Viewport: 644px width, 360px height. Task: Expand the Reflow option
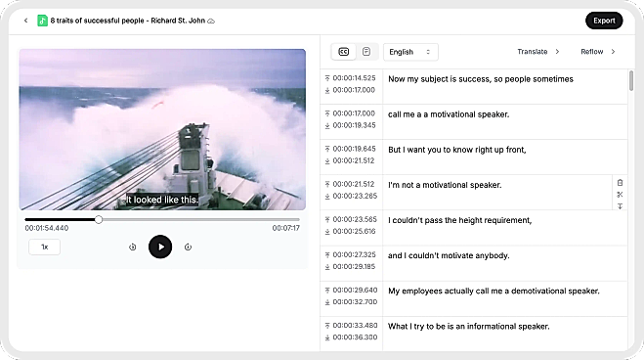pos(598,52)
